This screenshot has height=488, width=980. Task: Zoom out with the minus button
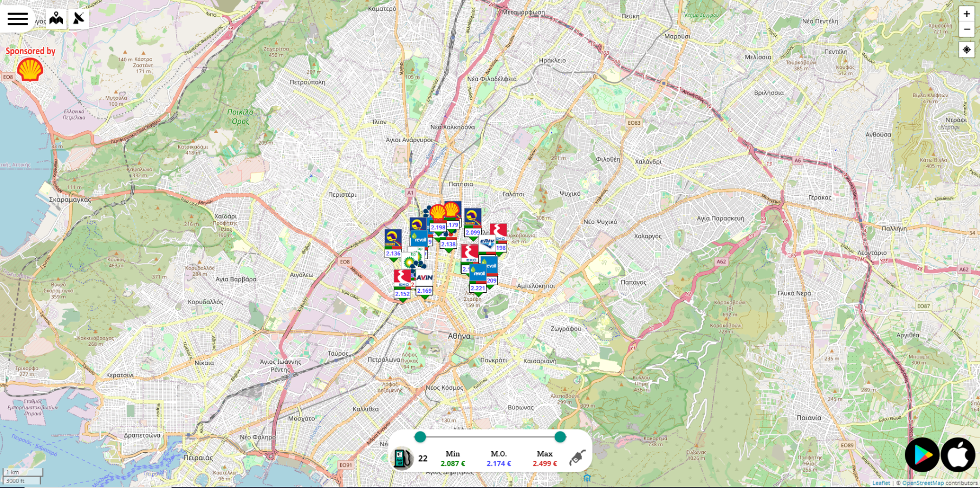click(x=966, y=29)
